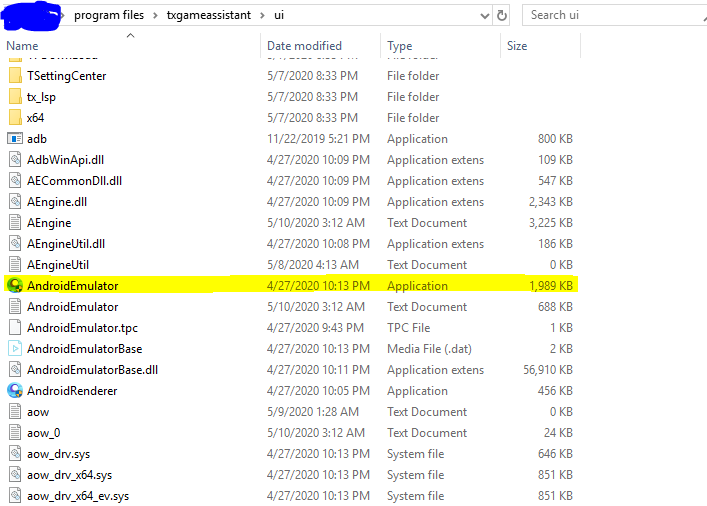Image resolution: width=707 pixels, height=506 pixels.
Task: Click the AndroidRenderer application icon
Action: coord(15,391)
